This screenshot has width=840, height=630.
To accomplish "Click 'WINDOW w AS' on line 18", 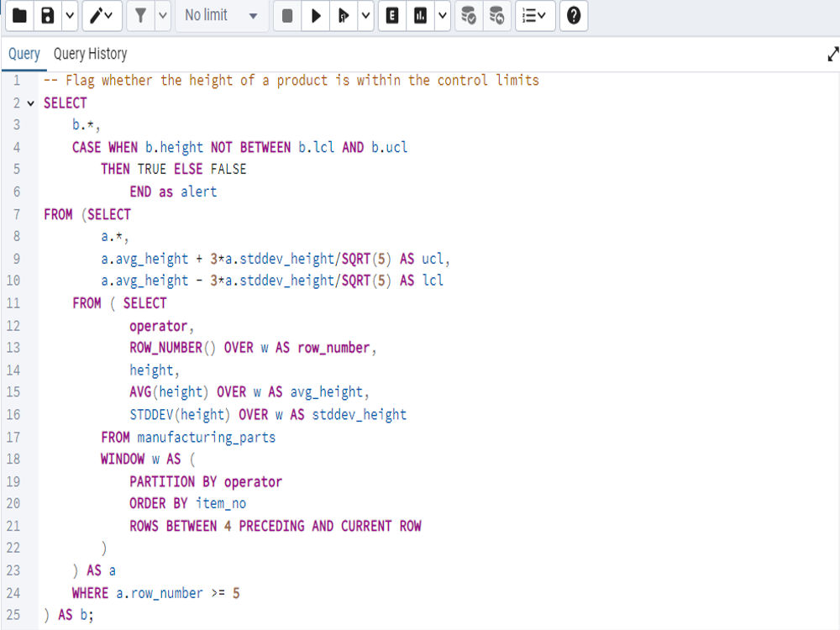I will click(x=141, y=459).
